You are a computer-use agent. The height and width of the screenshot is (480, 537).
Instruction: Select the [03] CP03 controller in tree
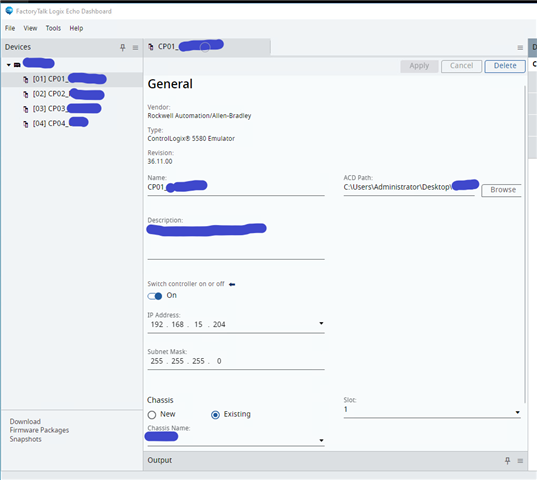point(72,109)
